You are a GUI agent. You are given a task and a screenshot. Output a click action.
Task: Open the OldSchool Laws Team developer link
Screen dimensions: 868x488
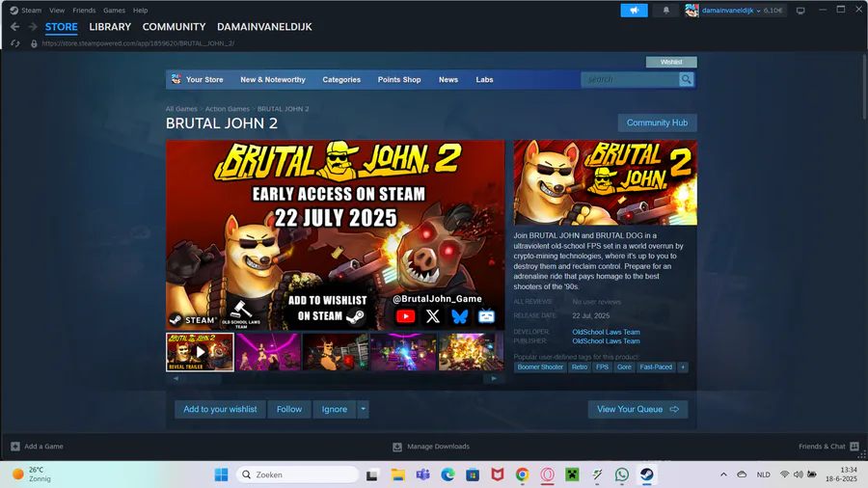[607, 332]
